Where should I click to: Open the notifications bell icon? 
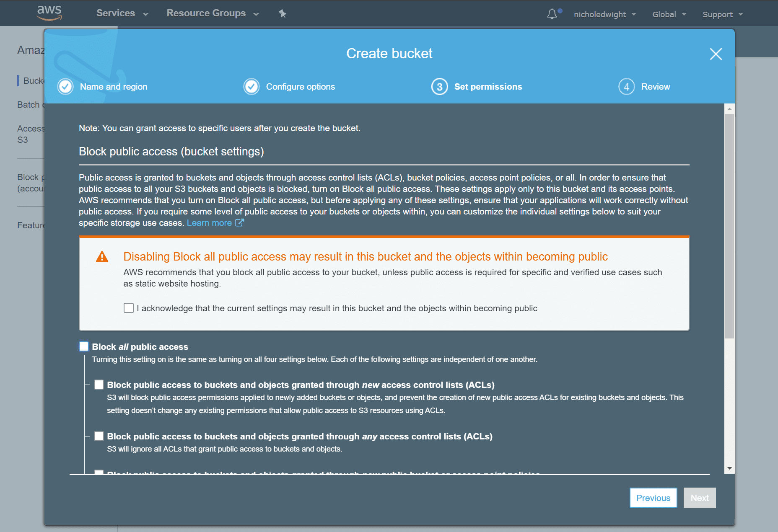click(x=552, y=14)
